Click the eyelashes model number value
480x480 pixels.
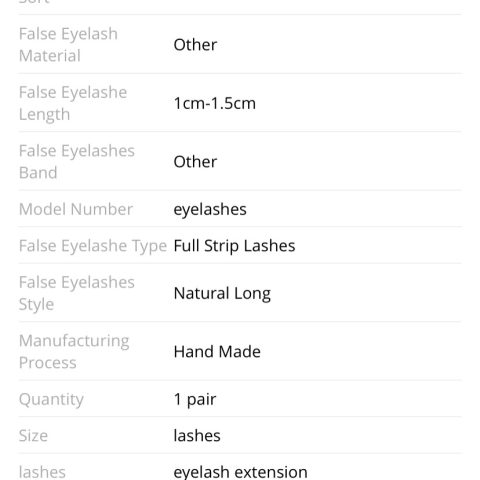click(210, 210)
